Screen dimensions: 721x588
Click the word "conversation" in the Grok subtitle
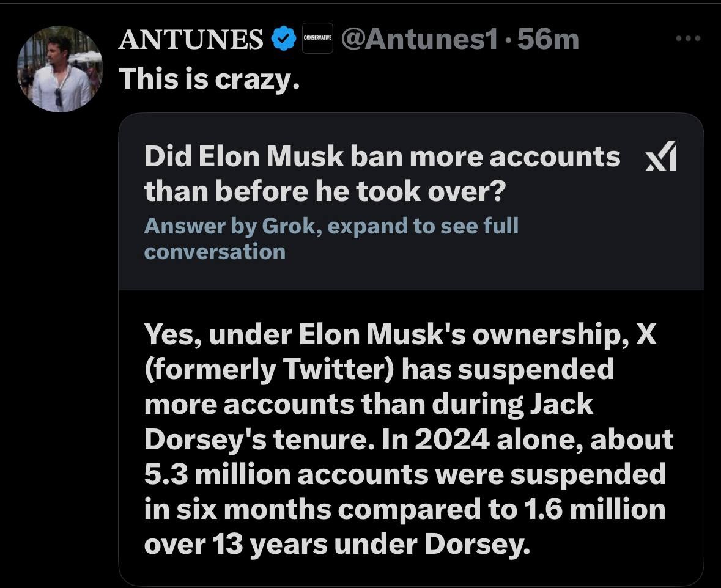click(x=215, y=251)
